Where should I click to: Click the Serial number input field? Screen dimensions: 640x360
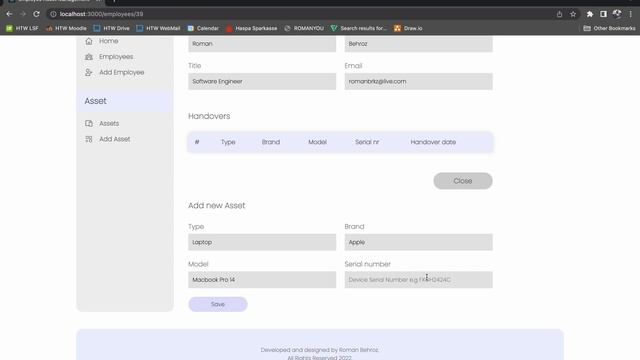point(418,280)
